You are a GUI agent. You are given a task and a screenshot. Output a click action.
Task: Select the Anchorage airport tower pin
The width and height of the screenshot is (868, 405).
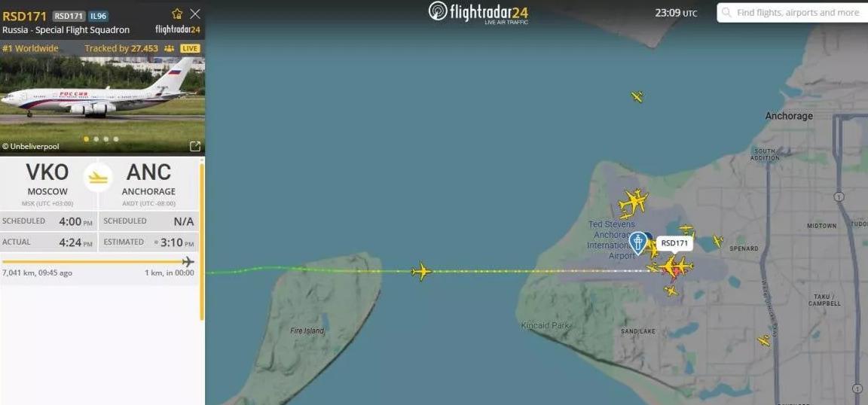click(x=637, y=243)
